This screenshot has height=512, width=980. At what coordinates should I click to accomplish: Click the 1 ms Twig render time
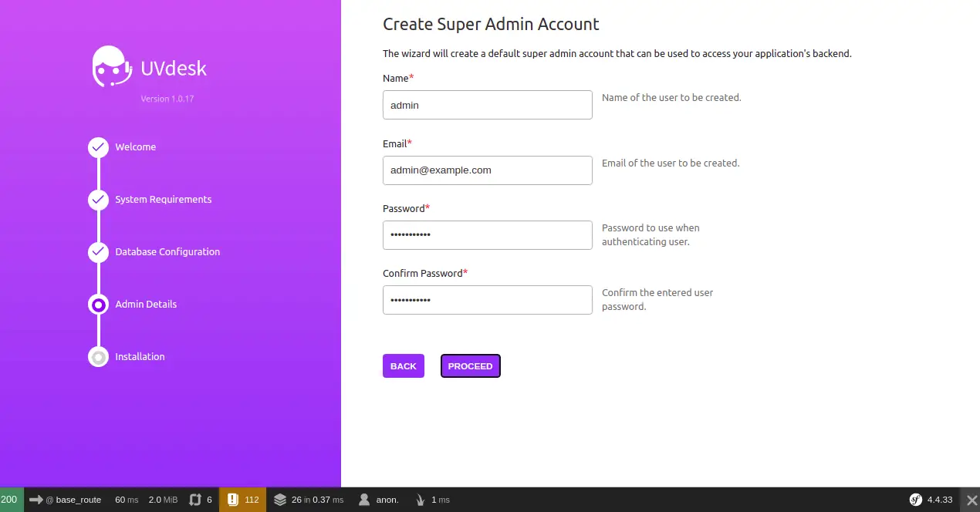pos(441,500)
